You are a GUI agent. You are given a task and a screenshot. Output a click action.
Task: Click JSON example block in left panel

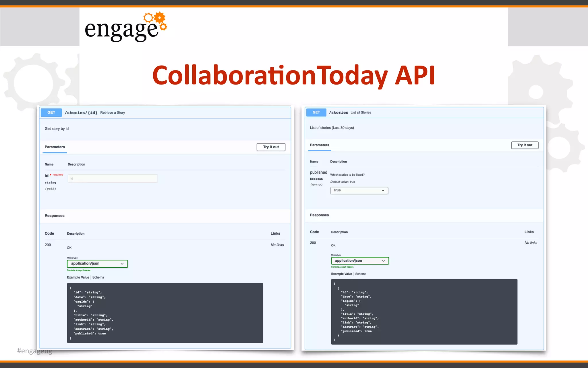point(165,313)
